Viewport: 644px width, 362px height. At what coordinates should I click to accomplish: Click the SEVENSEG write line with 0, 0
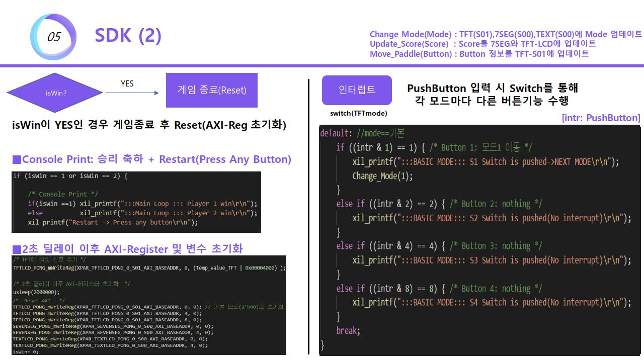[x=113, y=326]
